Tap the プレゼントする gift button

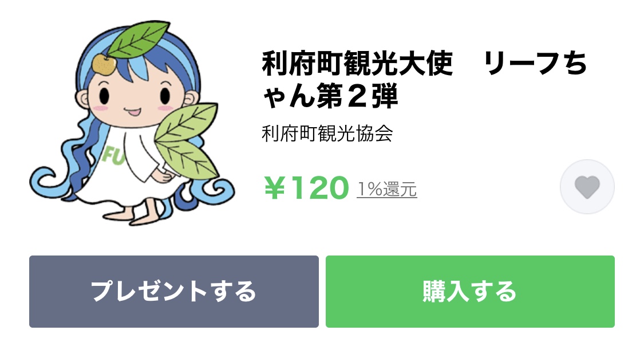[173, 292]
